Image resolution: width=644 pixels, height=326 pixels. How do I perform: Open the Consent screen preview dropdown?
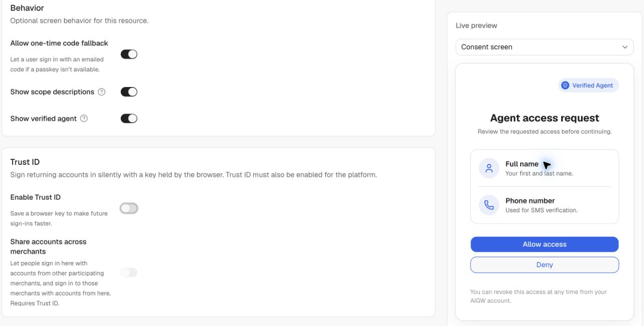544,47
